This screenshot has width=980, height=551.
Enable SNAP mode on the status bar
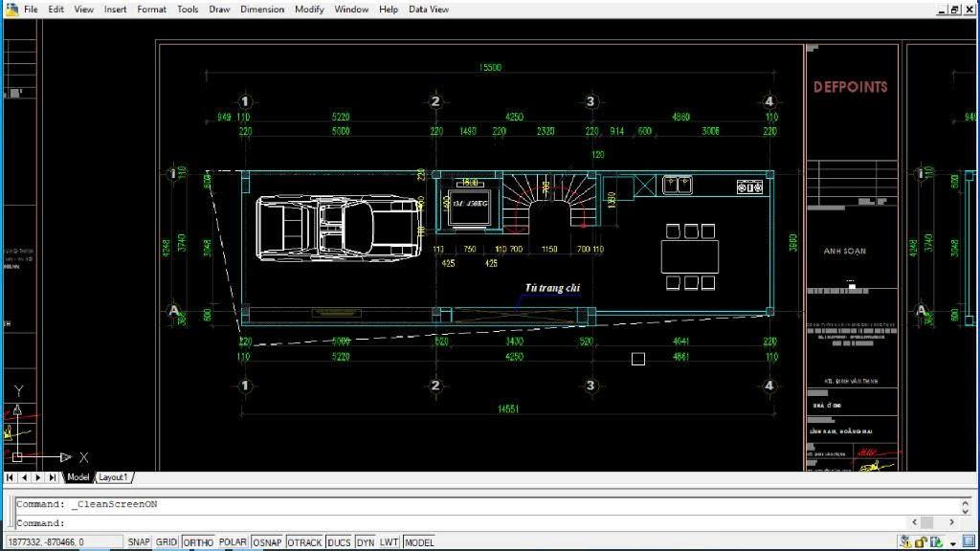point(138,541)
